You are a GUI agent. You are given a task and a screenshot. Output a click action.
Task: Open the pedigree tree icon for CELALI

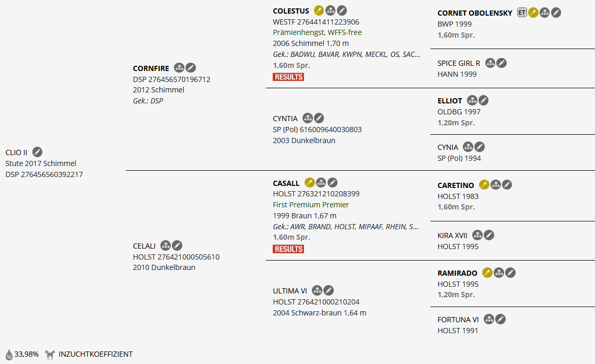(166, 245)
